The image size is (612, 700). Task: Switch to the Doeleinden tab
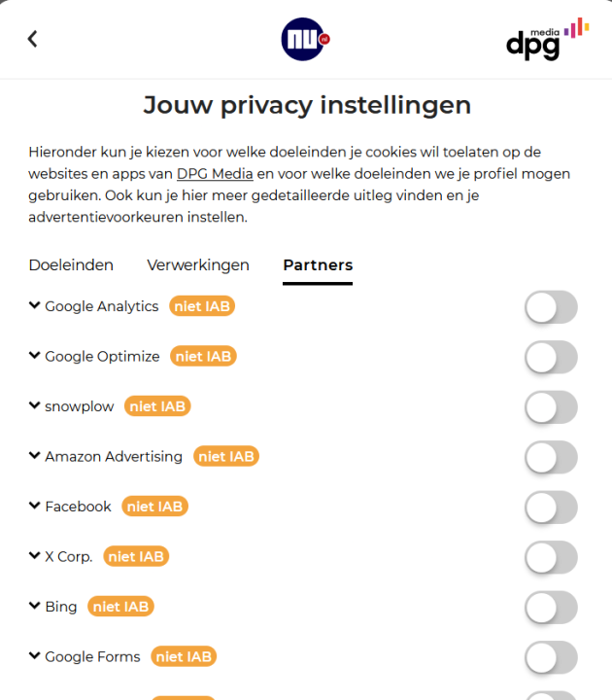[x=71, y=265]
